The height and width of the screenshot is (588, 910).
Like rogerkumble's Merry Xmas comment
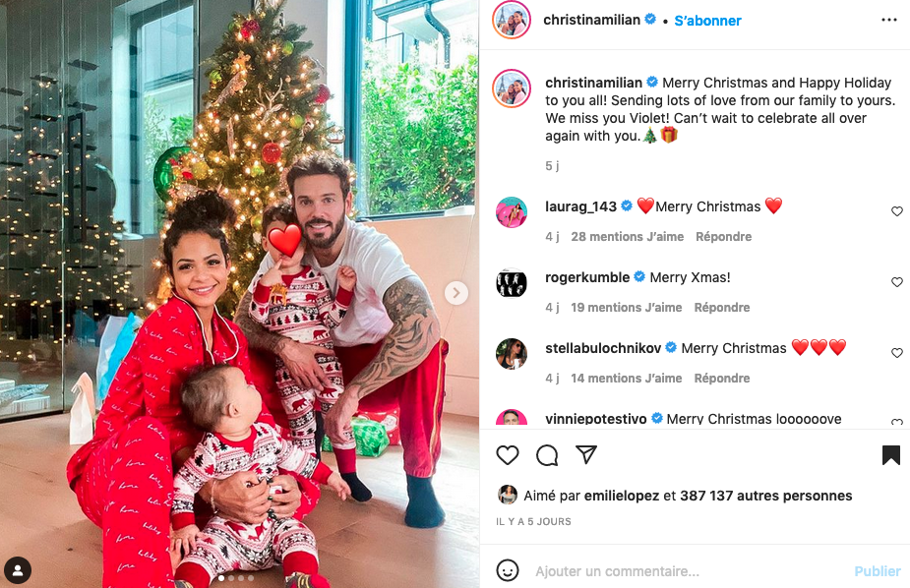(x=896, y=282)
